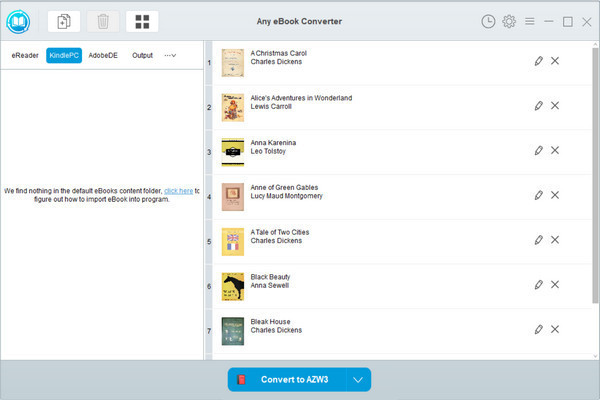Edit metadata for Anna Karenina
Viewport: 600px width, 400px height.
[x=538, y=150]
